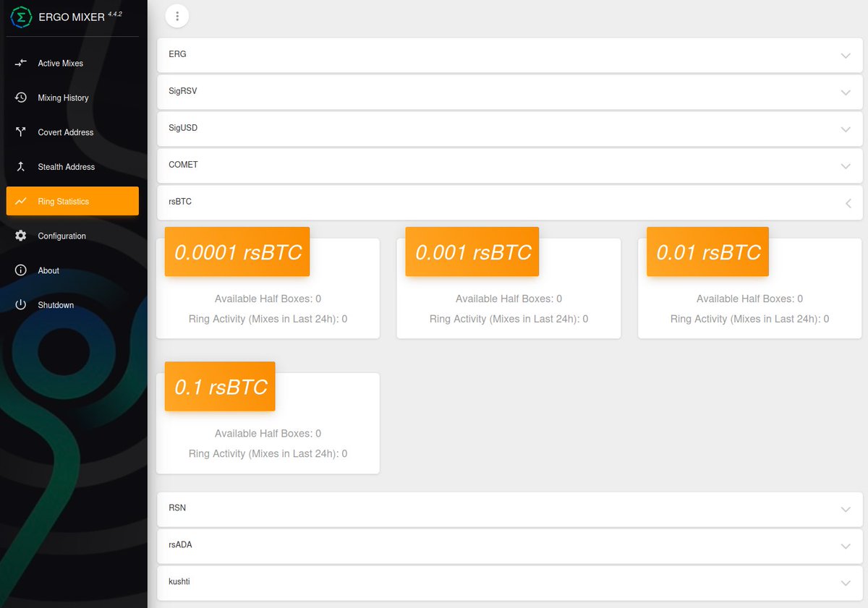Image resolution: width=868 pixels, height=608 pixels.
Task: Click Available Half Boxes in 0.1 rsBTC card
Action: coord(268,434)
